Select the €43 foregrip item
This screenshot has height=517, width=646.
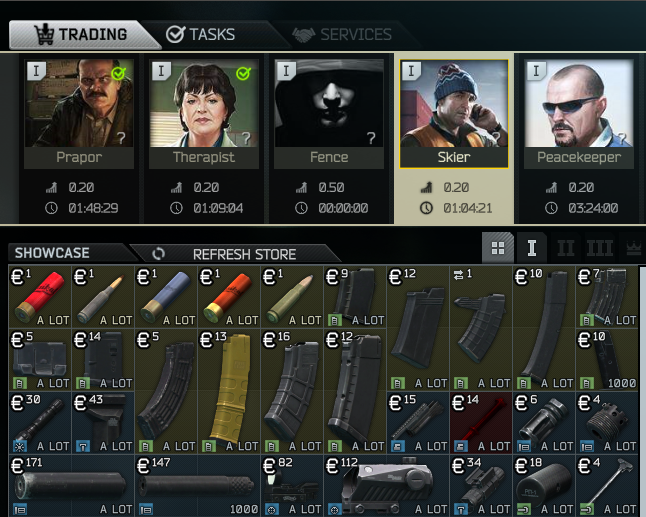(103, 423)
